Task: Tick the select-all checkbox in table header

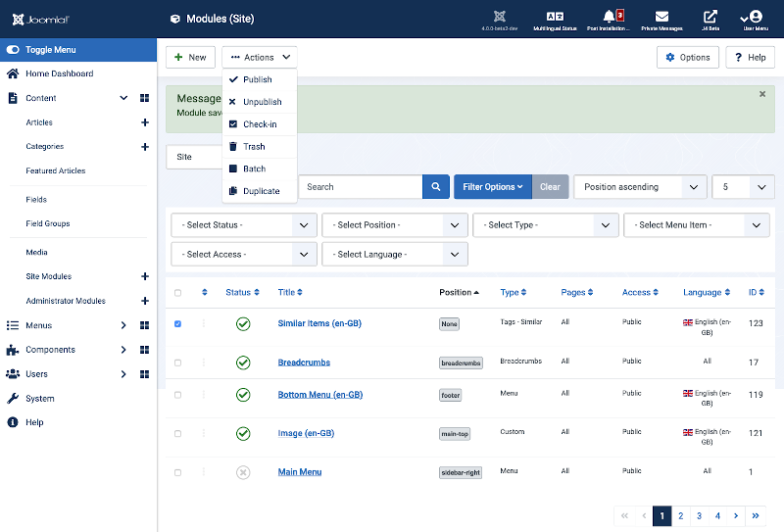Action: coord(177,293)
